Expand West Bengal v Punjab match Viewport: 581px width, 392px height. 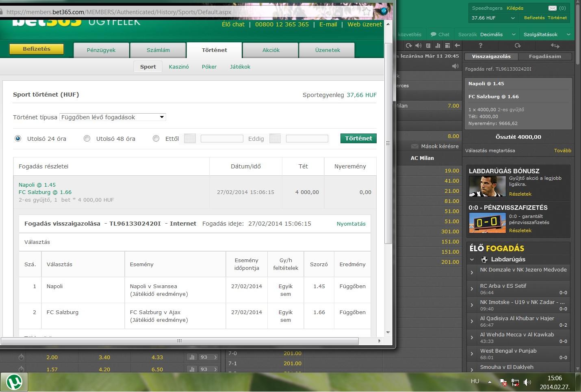click(x=472, y=353)
